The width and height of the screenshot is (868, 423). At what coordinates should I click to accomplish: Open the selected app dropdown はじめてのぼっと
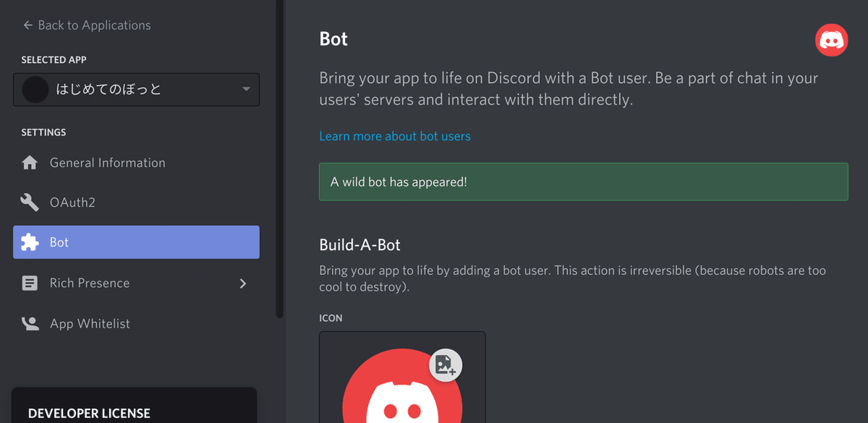[136, 90]
